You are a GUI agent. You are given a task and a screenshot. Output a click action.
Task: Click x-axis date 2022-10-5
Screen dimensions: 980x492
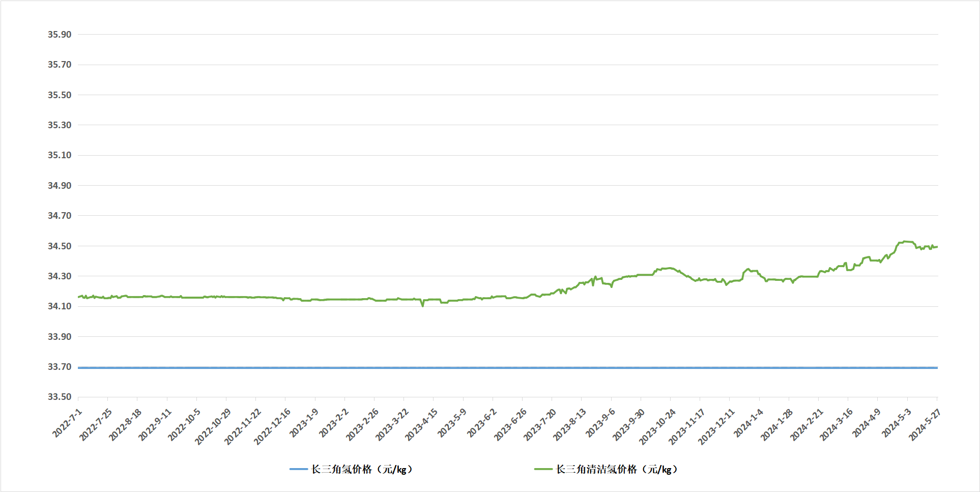(184, 424)
